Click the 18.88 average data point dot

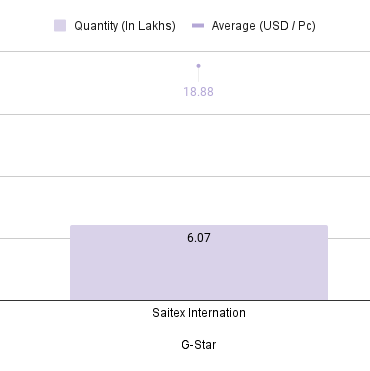point(198,66)
